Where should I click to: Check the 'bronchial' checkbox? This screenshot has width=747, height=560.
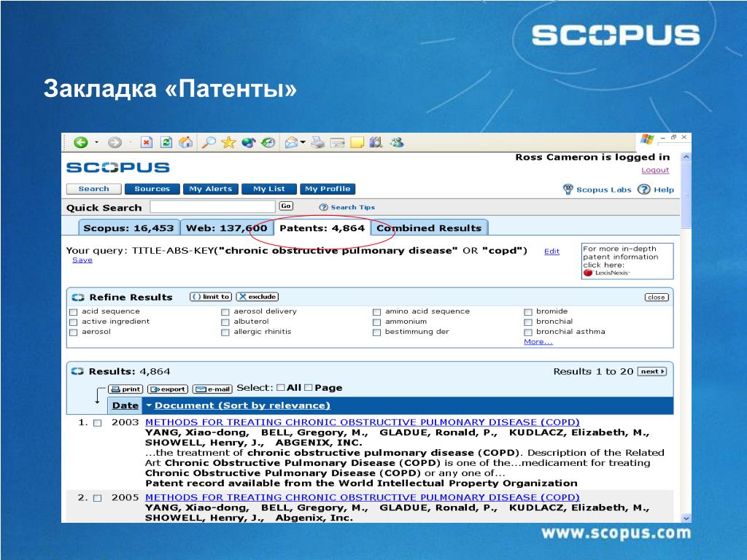[x=528, y=322]
